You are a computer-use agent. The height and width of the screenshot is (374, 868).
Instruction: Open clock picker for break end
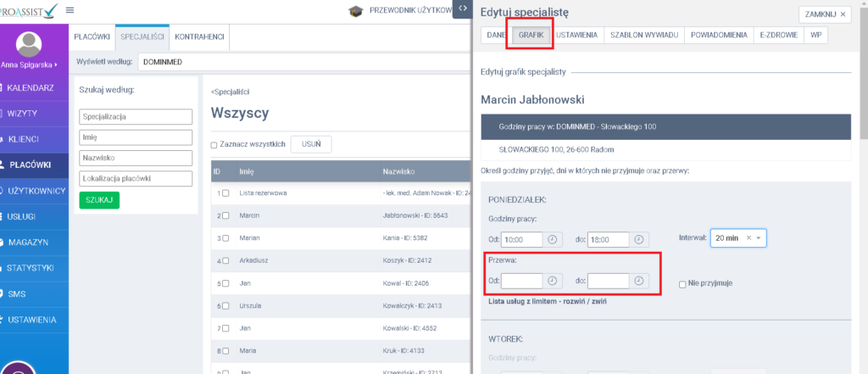[x=639, y=280]
